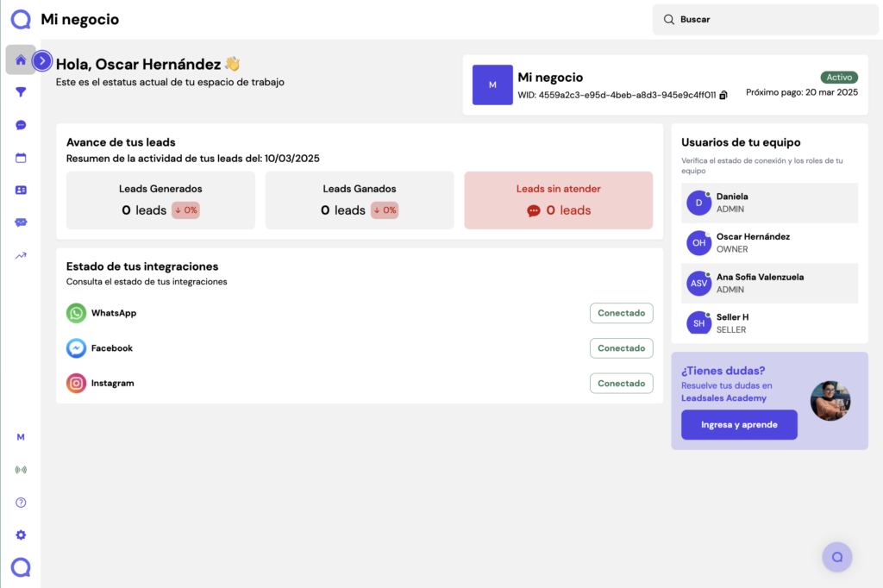Click the M workspace switcher in sidebar
This screenshot has width=883, height=588.
pyautogui.click(x=21, y=437)
